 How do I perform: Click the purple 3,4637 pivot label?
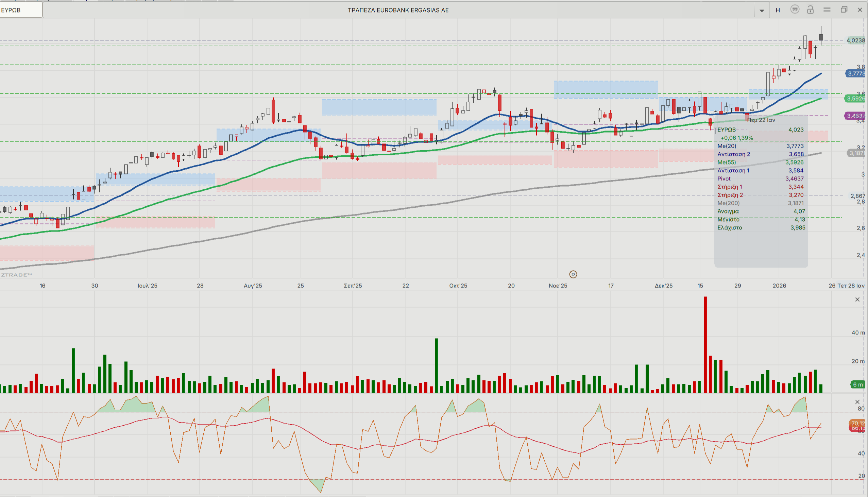click(856, 116)
